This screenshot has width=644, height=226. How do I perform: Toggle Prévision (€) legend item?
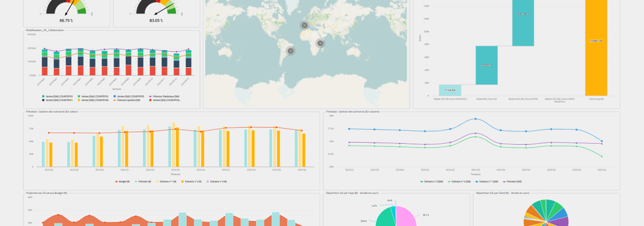pyautogui.click(x=143, y=182)
